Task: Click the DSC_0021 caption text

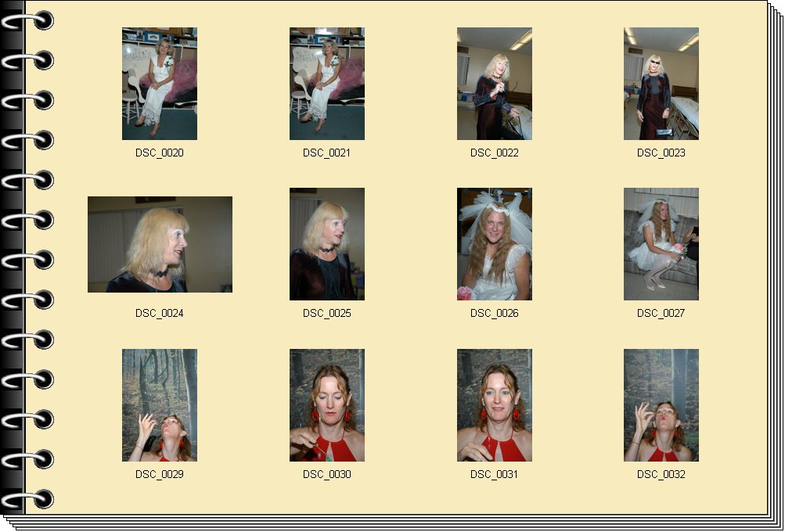Action: [327, 153]
